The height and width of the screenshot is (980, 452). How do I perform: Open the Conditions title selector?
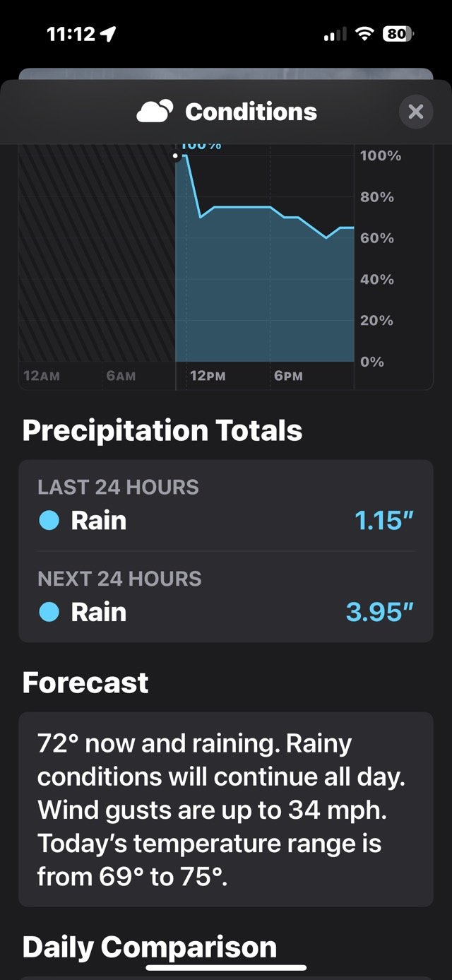click(x=251, y=112)
